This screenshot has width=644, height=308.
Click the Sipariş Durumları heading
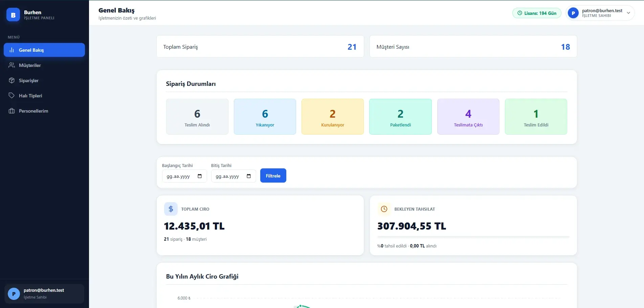[191, 84]
